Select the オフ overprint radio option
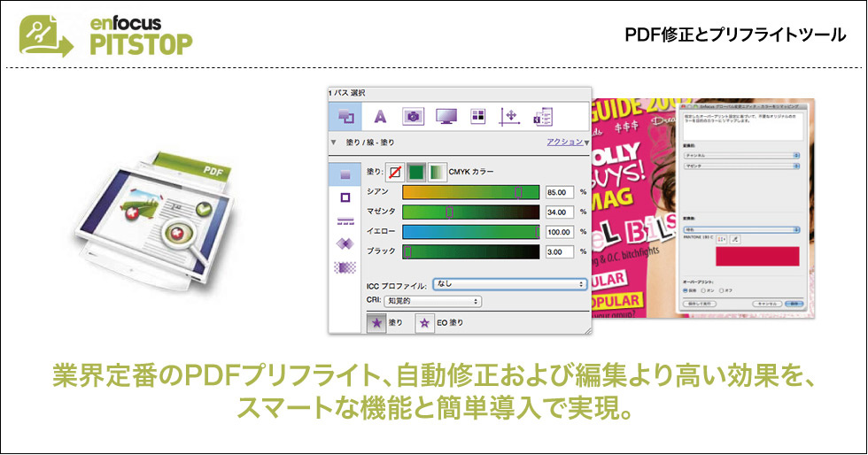Viewport: 868px width, 455px height. (x=721, y=290)
